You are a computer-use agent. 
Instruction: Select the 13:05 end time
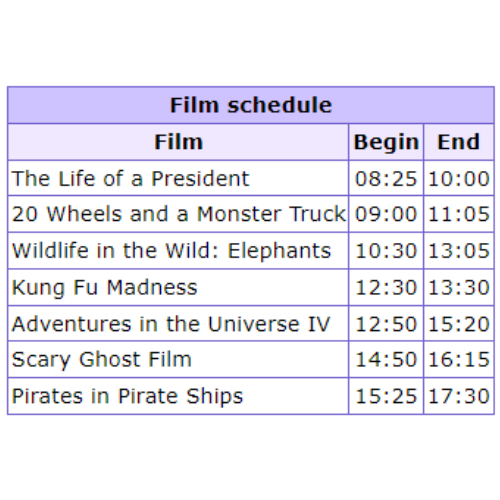tap(459, 251)
